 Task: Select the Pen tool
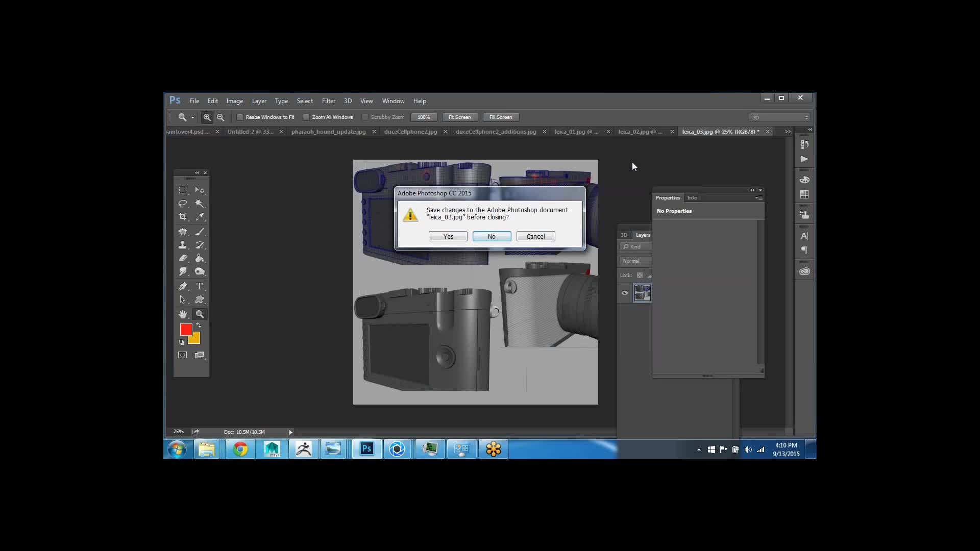click(183, 286)
